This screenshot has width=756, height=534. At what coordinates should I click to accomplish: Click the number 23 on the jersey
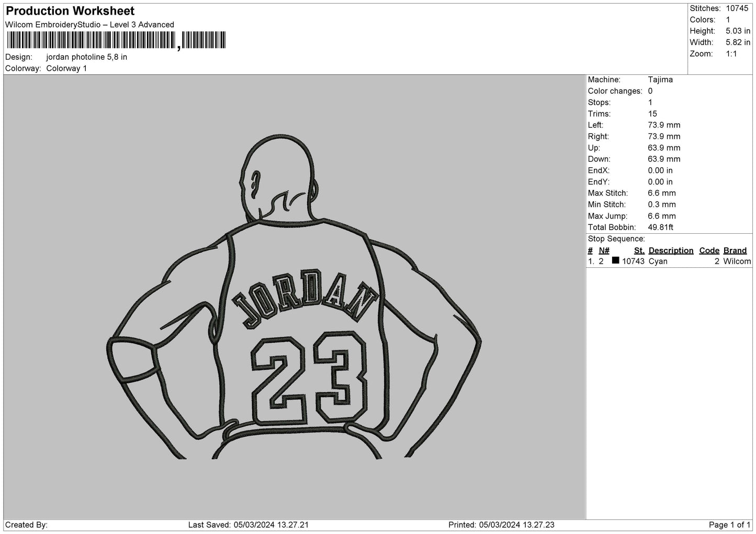click(309, 378)
